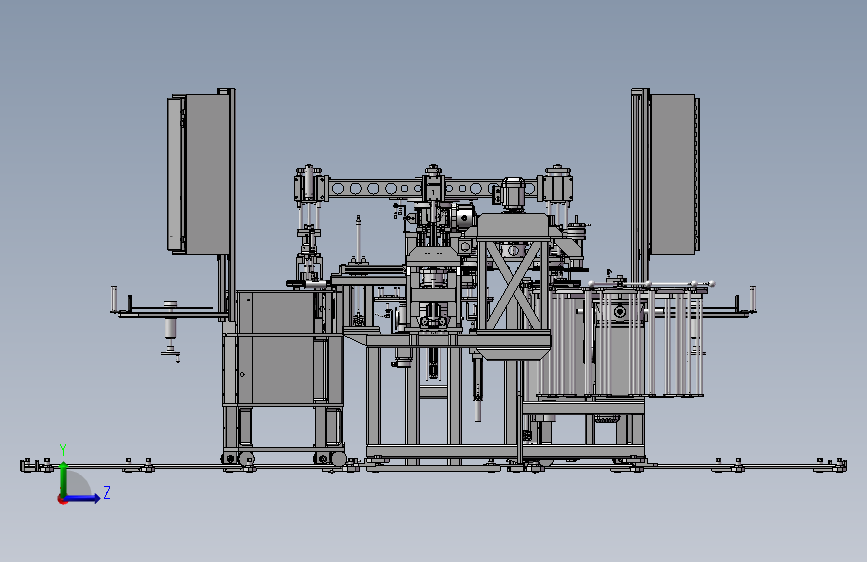The width and height of the screenshot is (867, 562).
Task: Select the long floor rail under the machine
Action: (x=434, y=466)
